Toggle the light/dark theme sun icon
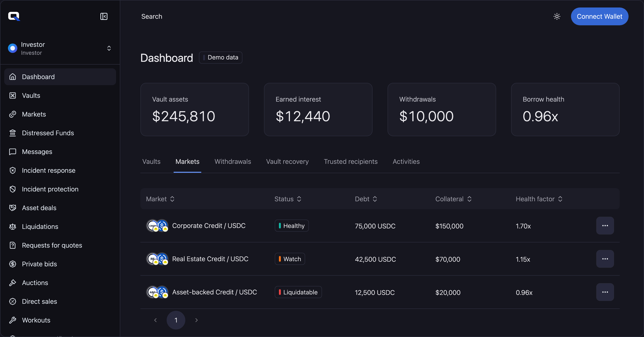This screenshot has width=644, height=337. (x=557, y=17)
